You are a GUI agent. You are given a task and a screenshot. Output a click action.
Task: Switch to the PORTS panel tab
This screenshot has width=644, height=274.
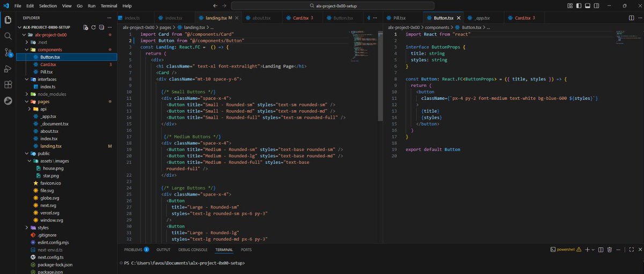tap(246, 249)
